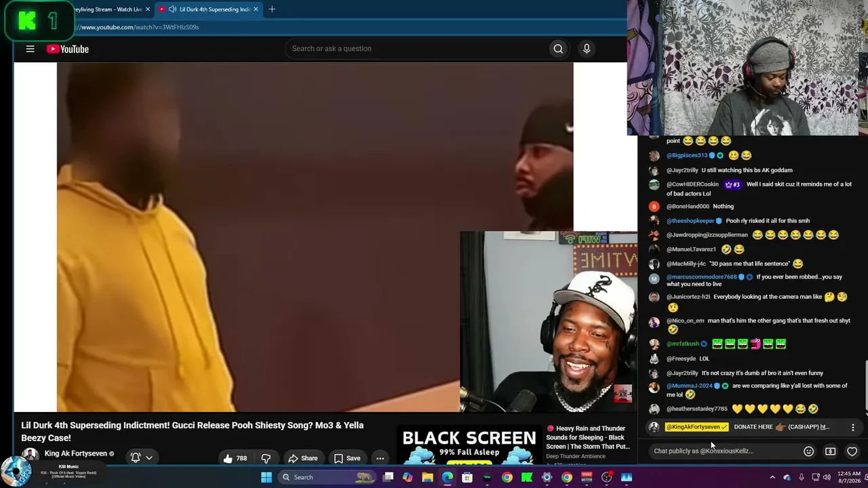Switch to Microsoft Edge on taskbar
Viewport: 868px width, 488px height.
click(448, 477)
